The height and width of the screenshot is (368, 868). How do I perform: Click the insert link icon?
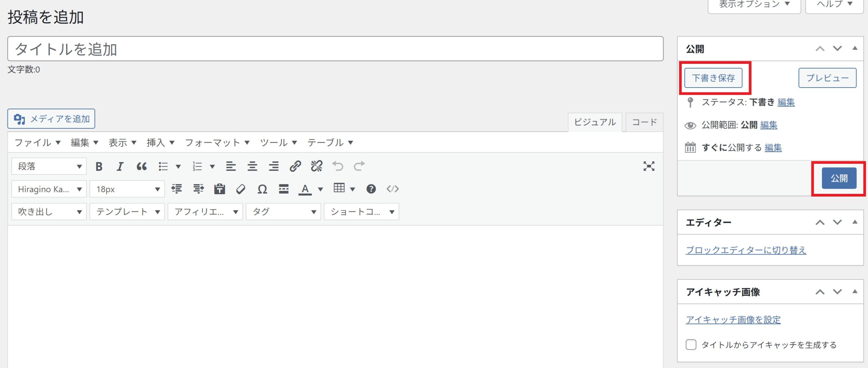[295, 166]
